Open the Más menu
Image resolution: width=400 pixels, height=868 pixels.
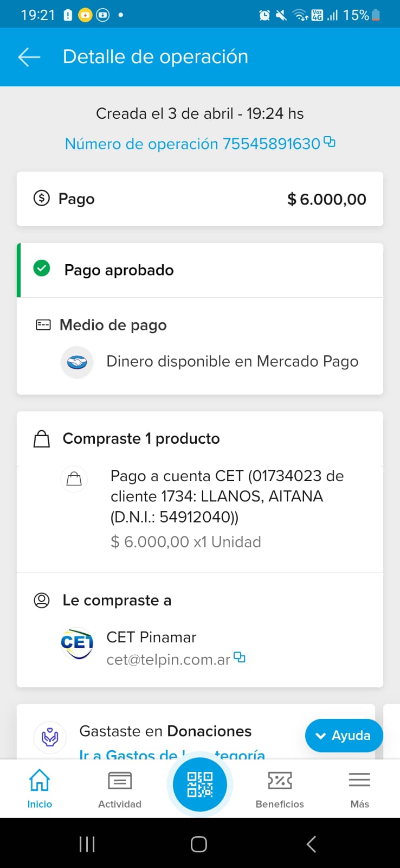tap(359, 788)
